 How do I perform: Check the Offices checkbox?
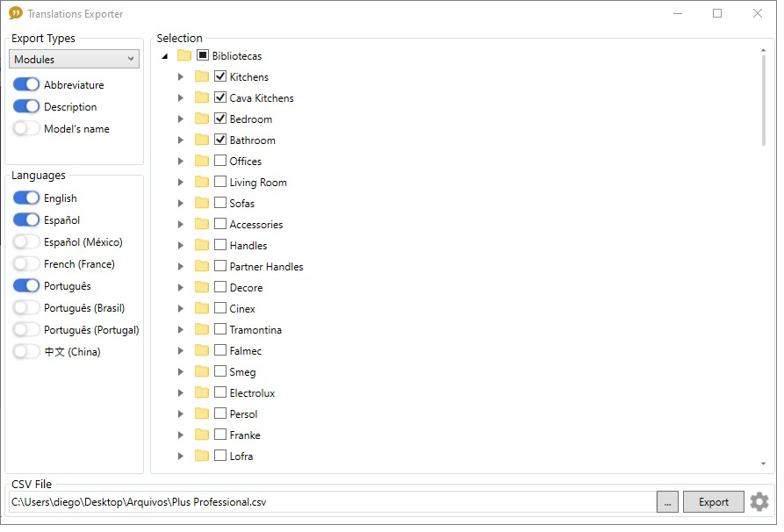[x=221, y=161]
